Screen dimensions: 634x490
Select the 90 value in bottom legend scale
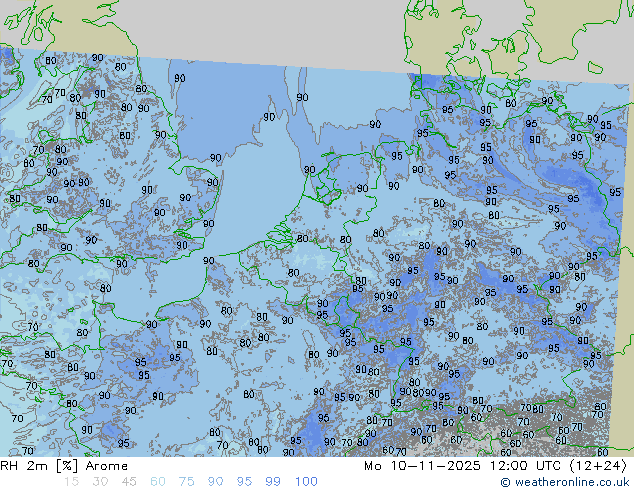(x=215, y=482)
